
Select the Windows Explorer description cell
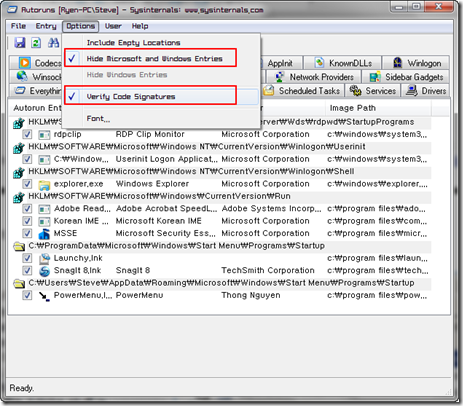tap(152, 184)
